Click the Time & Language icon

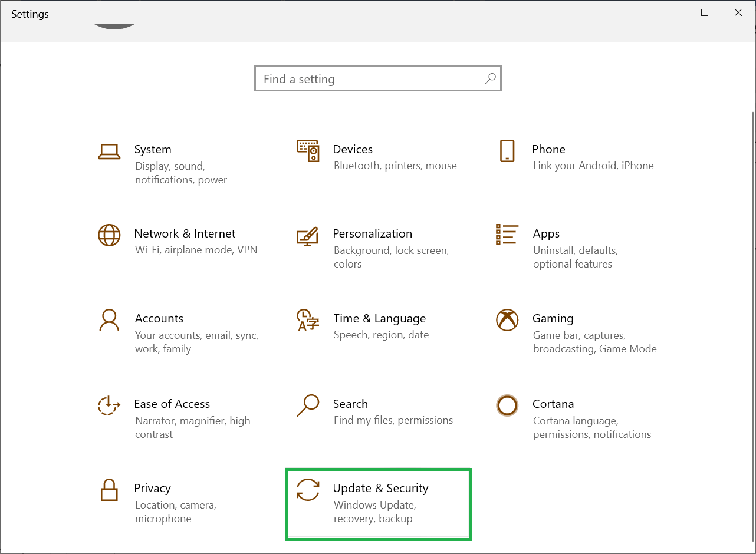pos(307,320)
